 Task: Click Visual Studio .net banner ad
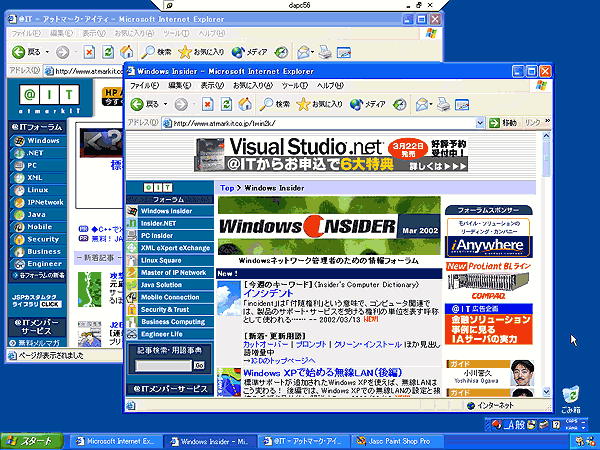click(x=331, y=155)
